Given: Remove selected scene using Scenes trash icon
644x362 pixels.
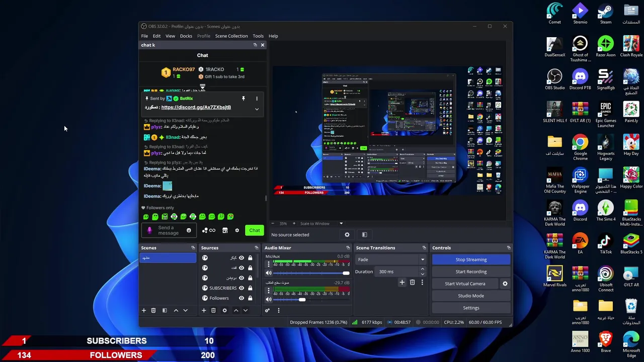Looking at the screenshot, I should pyautogui.click(x=153, y=310).
